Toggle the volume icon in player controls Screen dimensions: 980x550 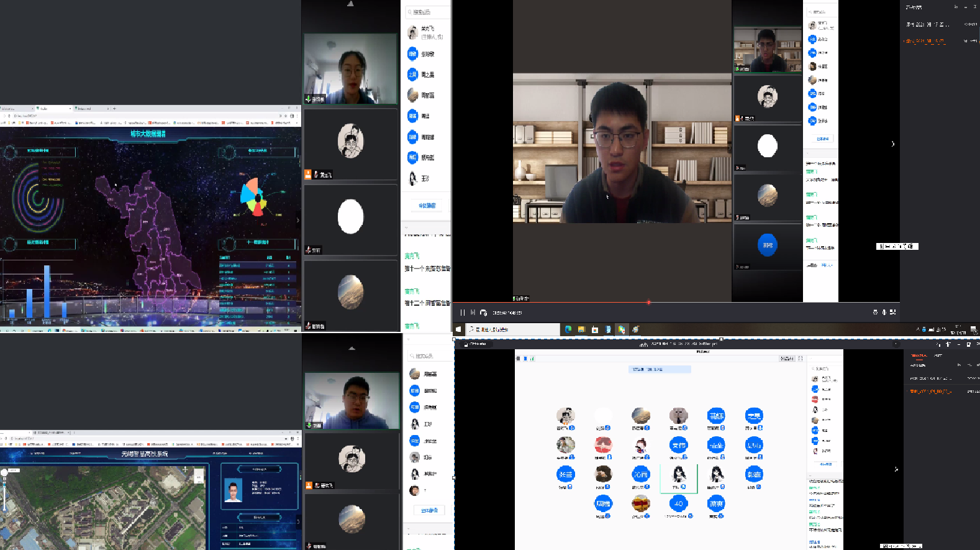884,312
